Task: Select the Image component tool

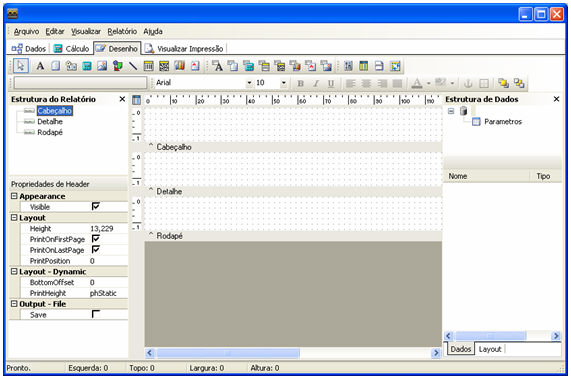Action: click(102, 66)
